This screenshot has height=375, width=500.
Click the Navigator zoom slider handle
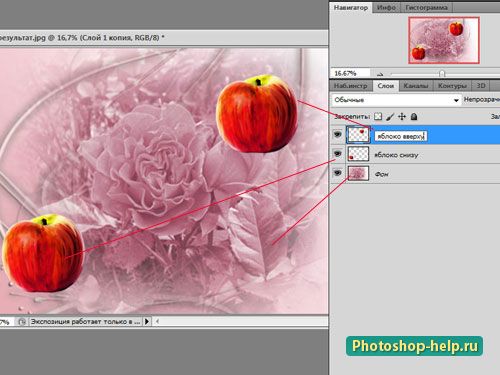[x=442, y=73]
